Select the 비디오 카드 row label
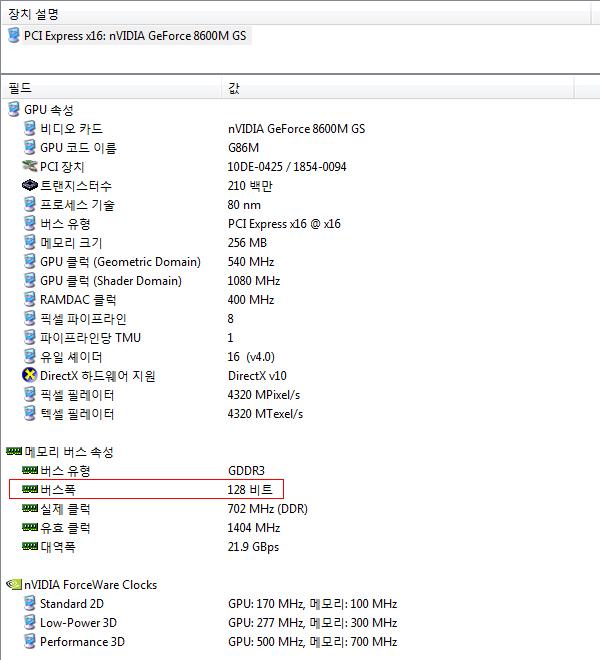 [x=71, y=129]
